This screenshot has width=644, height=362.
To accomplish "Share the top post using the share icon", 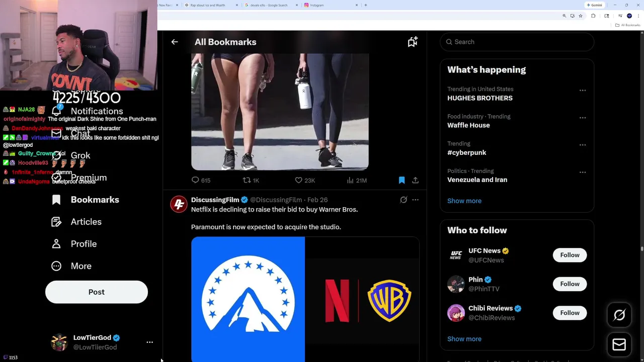I will coord(416,180).
